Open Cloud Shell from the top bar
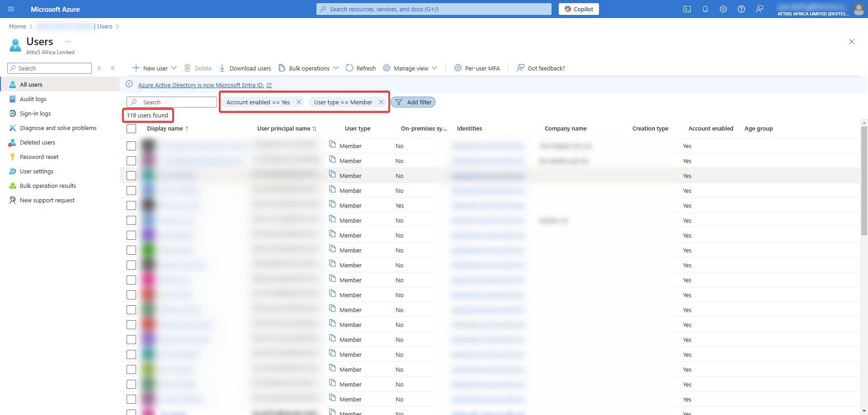Viewport: 868px width, 415px height. 687,9
